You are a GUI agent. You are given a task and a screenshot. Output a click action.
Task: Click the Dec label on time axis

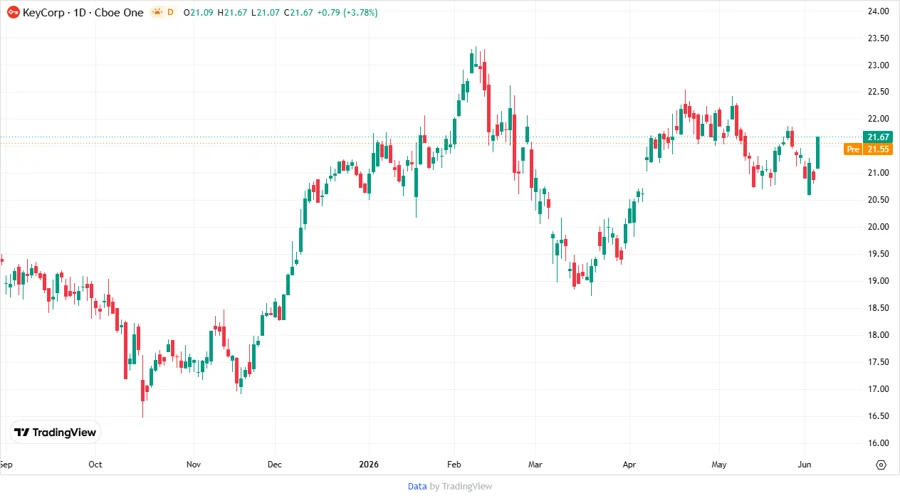274,465
